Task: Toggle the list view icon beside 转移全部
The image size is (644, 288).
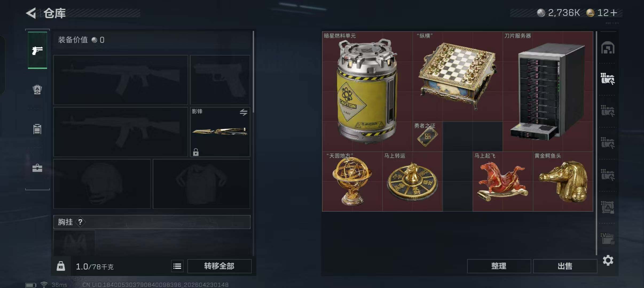Action: tap(177, 266)
